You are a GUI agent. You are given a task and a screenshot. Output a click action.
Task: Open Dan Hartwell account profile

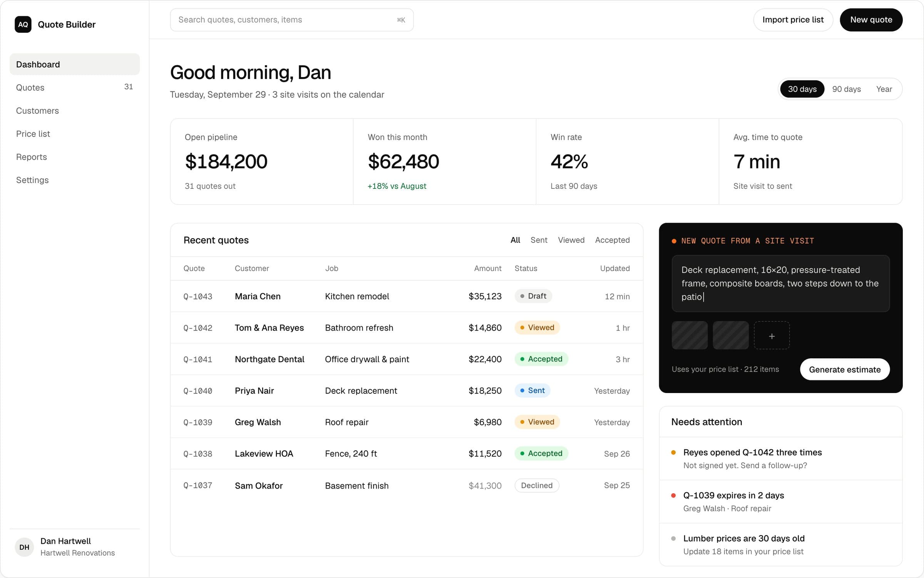pyautogui.click(x=75, y=547)
